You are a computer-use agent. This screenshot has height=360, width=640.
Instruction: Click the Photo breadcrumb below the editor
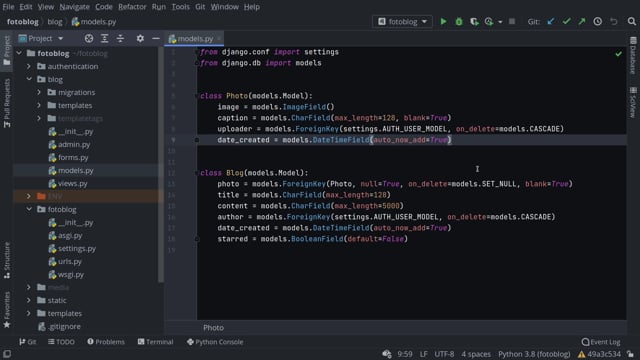[213, 328]
